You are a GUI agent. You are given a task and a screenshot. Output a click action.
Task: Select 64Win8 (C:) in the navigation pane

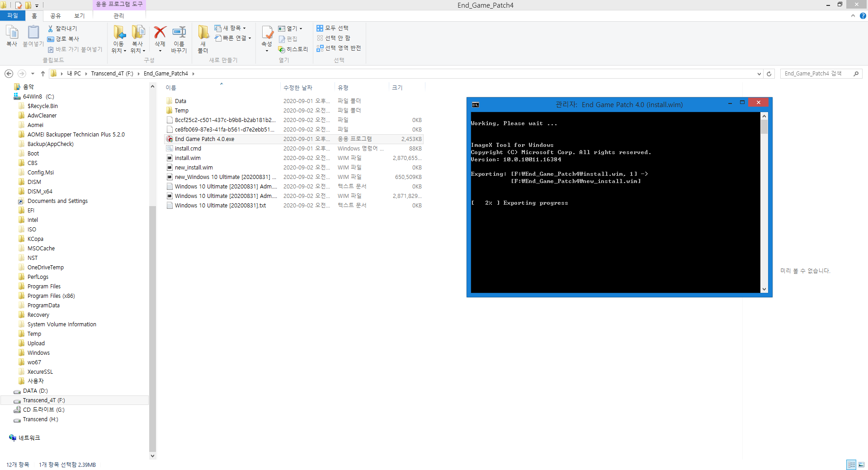[38, 97]
